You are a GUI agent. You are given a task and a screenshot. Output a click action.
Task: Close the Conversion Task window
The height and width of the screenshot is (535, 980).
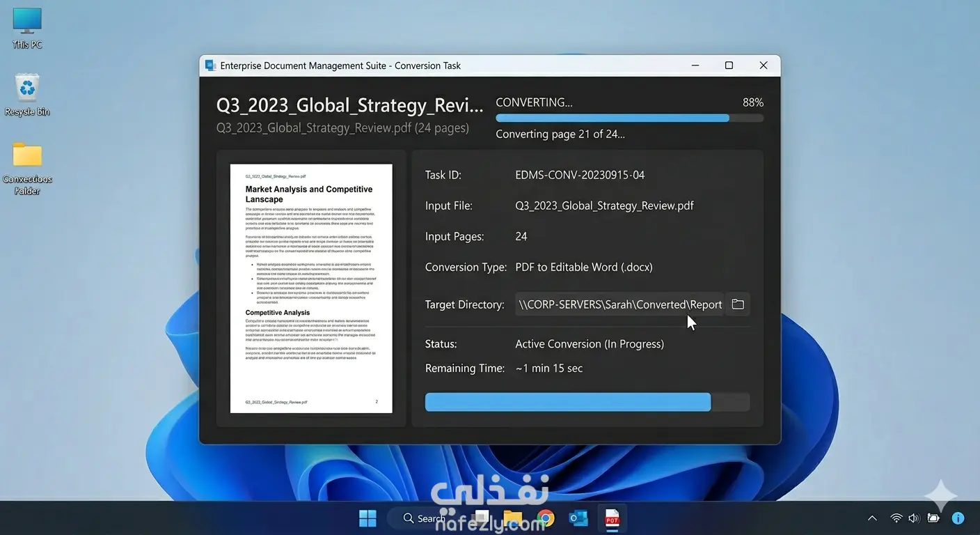tap(764, 65)
